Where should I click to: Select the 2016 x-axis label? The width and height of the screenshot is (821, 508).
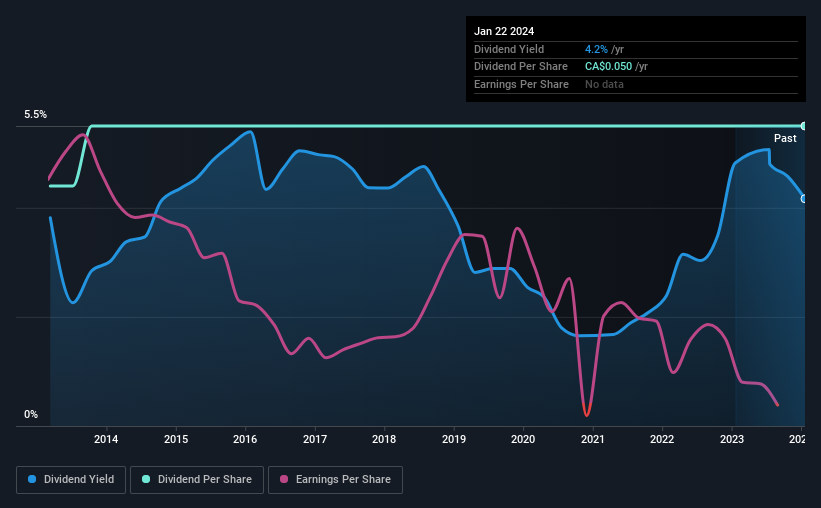pyautogui.click(x=245, y=439)
